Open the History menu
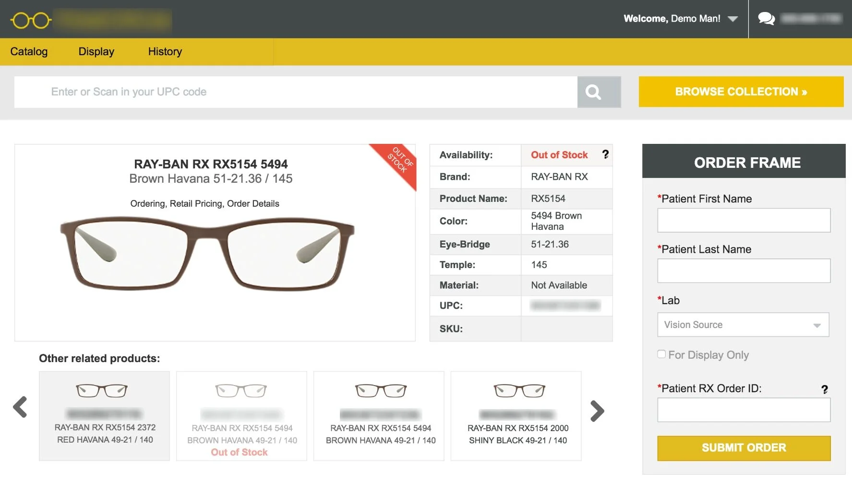The height and width of the screenshot is (504, 852). pyautogui.click(x=165, y=51)
